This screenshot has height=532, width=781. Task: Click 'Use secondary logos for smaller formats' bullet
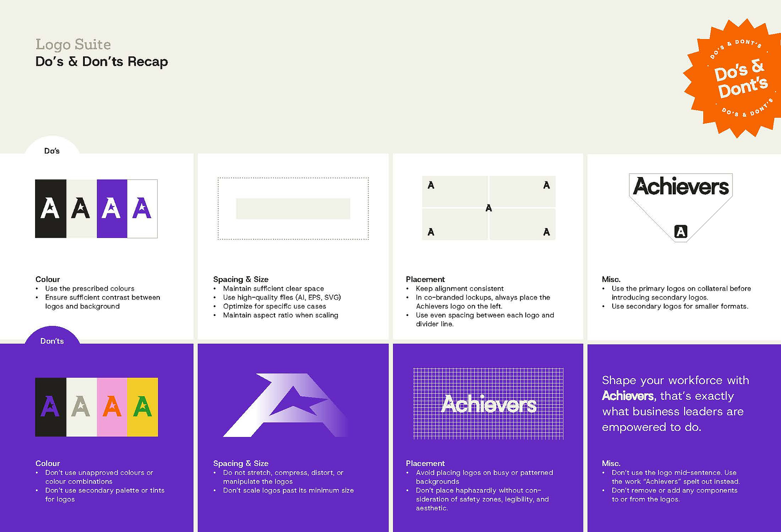(x=680, y=306)
